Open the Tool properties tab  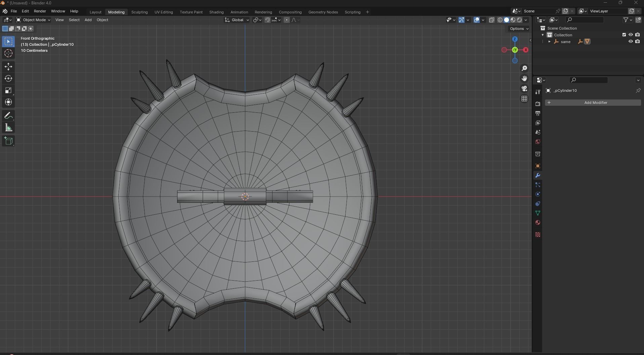pyautogui.click(x=537, y=92)
